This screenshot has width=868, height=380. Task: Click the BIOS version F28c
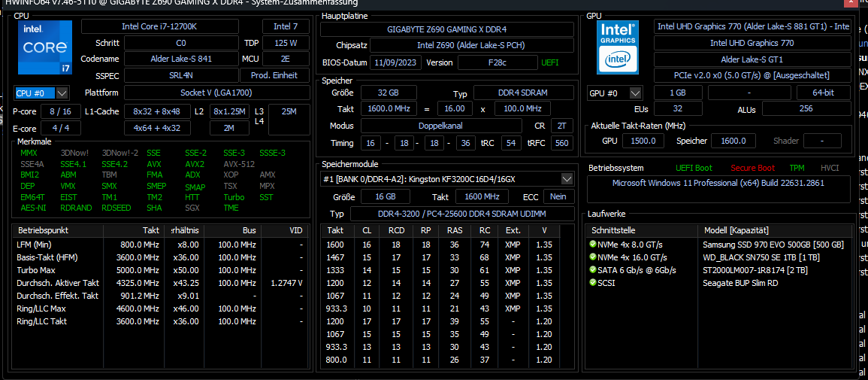coord(497,62)
